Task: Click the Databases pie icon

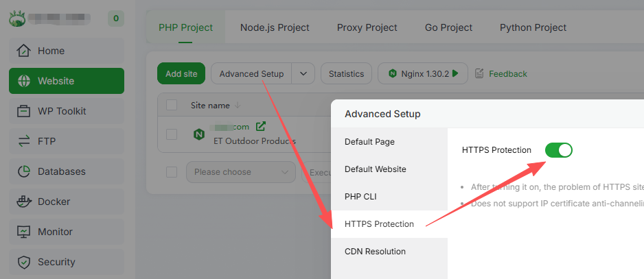Action: pyautogui.click(x=24, y=171)
